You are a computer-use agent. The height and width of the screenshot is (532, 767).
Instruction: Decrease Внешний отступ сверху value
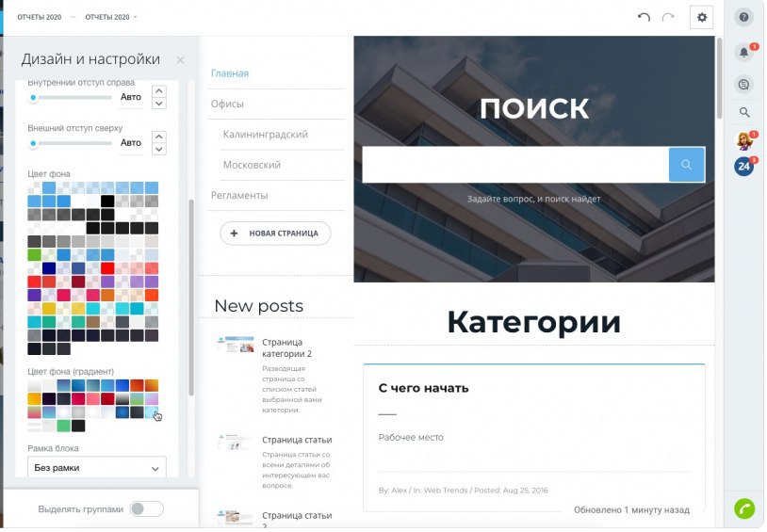pos(159,149)
